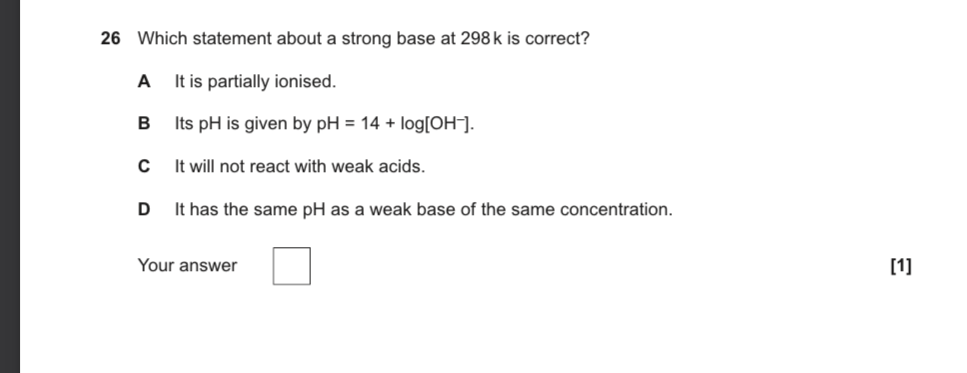The height and width of the screenshot is (373, 967).
Task: Click question number 26
Action: pos(110,39)
